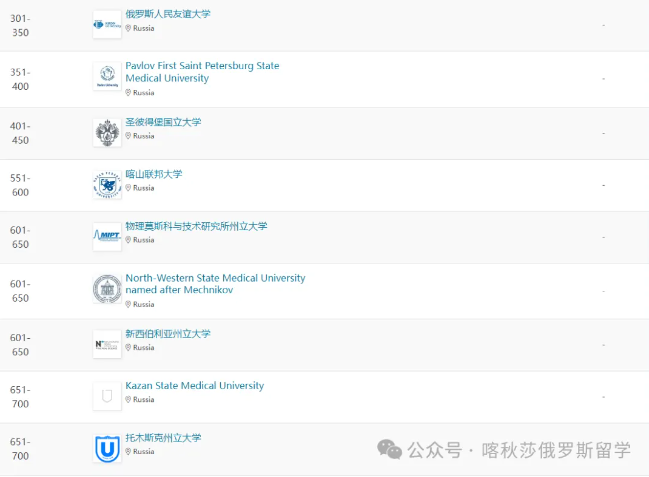Click the Russia label under 俄罗斯人民友谊大学
The height and width of the screenshot is (477, 649).
point(144,28)
